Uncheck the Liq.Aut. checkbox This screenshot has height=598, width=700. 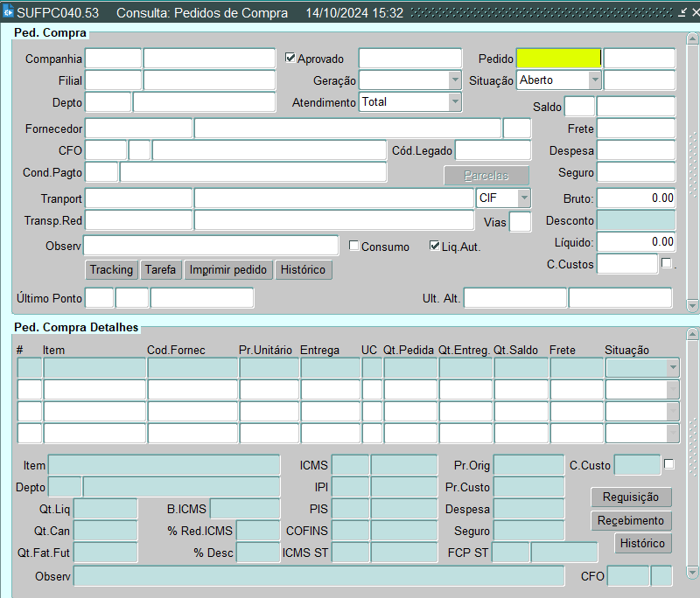tap(435, 246)
